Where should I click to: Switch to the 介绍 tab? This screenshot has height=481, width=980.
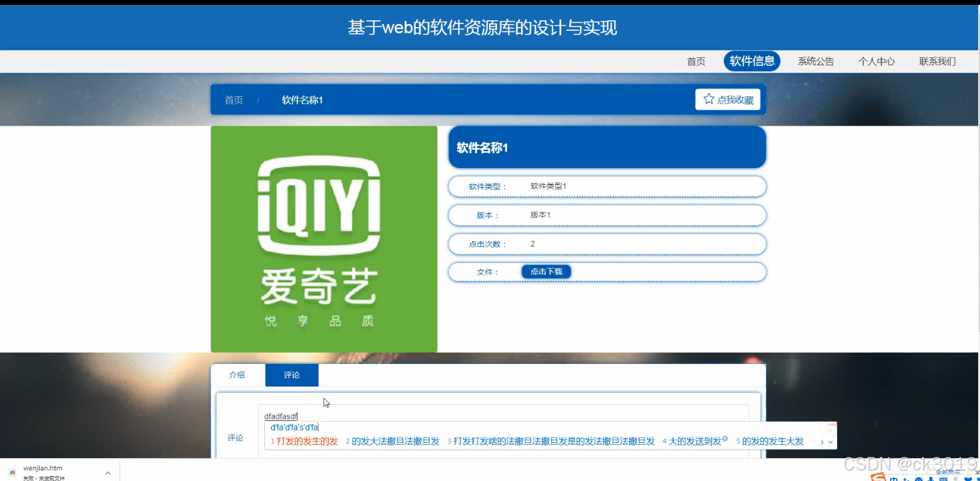click(237, 375)
